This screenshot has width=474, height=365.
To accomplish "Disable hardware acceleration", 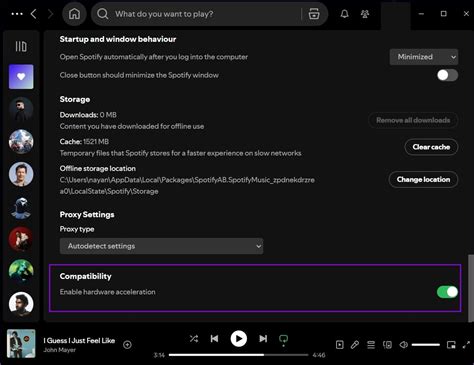I will point(447,292).
